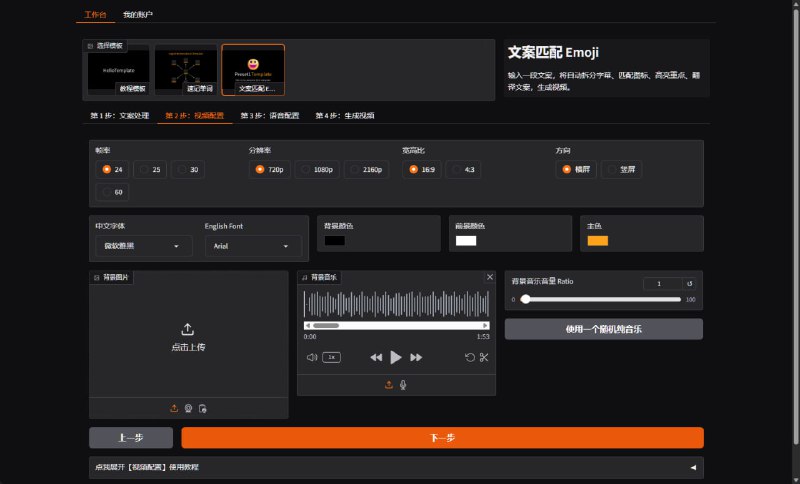Go to 第4步 生成视频 tab
This screenshot has height=484, width=800.
click(x=345, y=116)
